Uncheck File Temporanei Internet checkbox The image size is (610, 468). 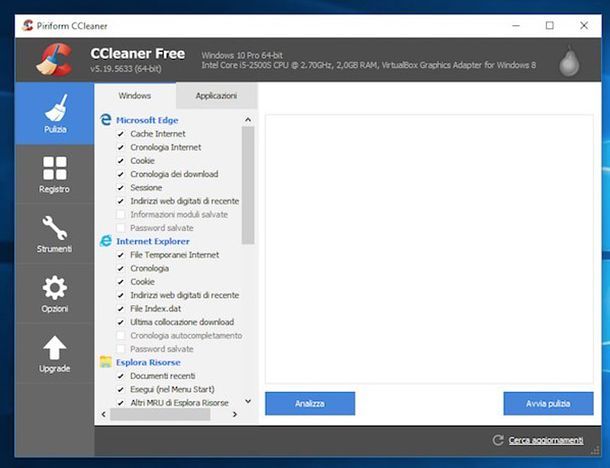click(121, 255)
